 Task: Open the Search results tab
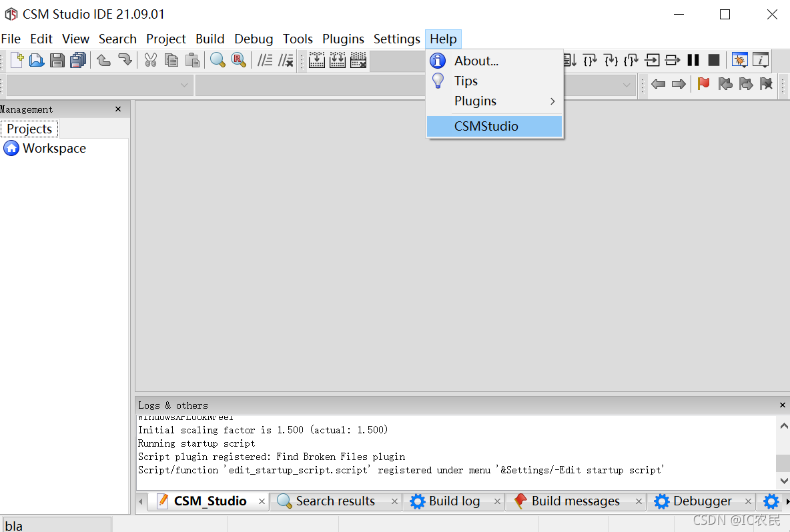[x=334, y=501]
